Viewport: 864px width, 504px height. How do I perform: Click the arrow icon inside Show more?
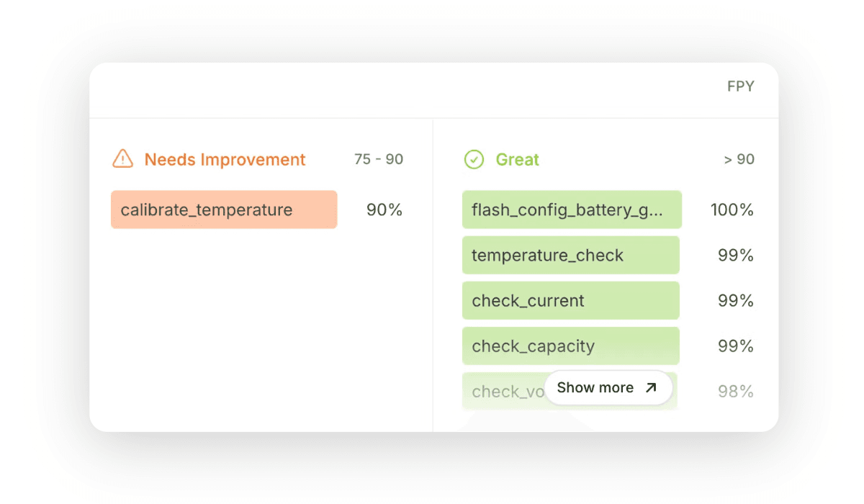(x=652, y=387)
